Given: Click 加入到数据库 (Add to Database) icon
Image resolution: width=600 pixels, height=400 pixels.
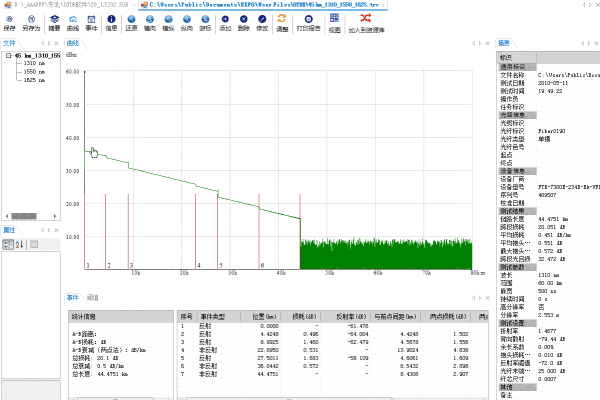Looking at the screenshot, I should [367, 22].
